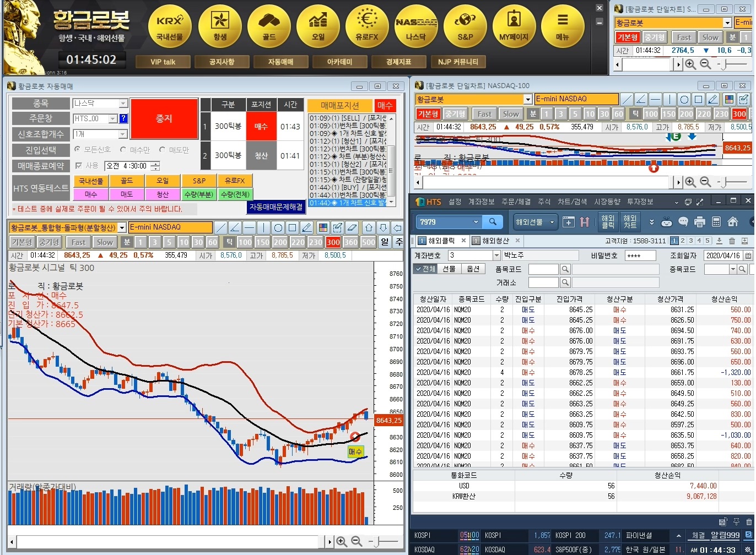
Task: Select the circle drawing tool in main chart
Action: click(278, 227)
